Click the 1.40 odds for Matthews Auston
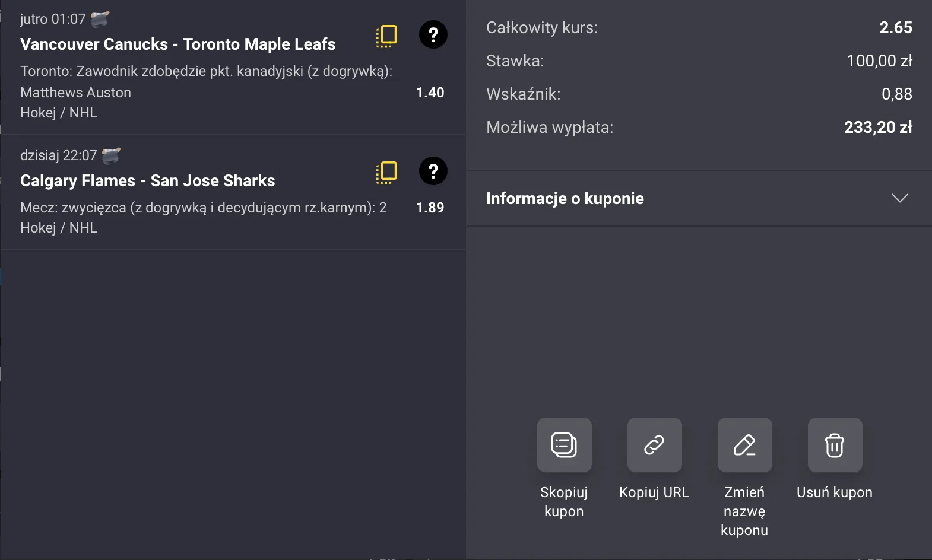 pos(430,93)
